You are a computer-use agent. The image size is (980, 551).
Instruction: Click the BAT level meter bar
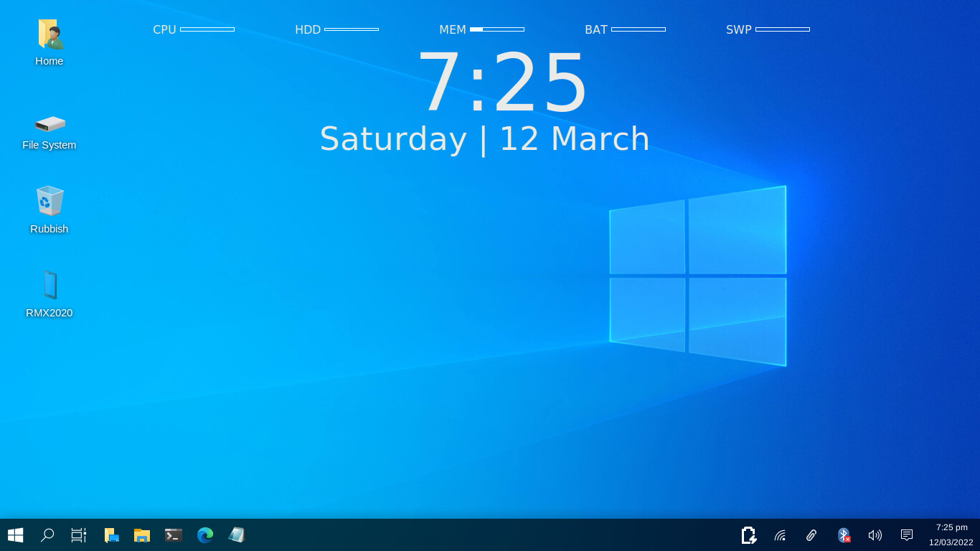(x=639, y=29)
